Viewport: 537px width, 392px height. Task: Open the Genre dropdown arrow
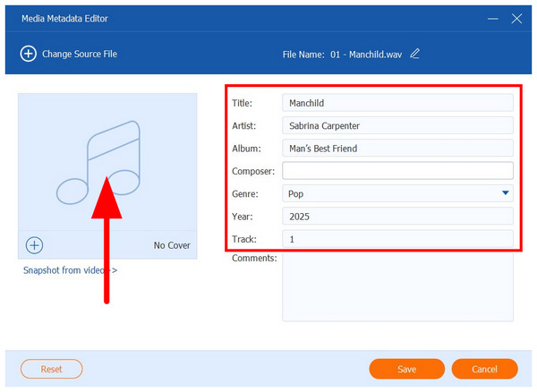(505, 193)
